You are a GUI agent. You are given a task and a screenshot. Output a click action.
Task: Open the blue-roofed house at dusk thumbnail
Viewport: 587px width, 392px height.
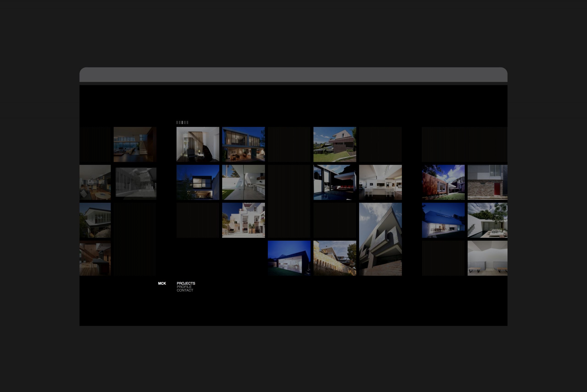[443, 220]
